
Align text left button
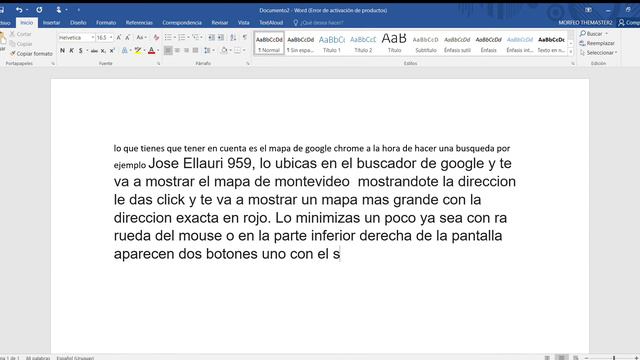[x=168, y=51]
